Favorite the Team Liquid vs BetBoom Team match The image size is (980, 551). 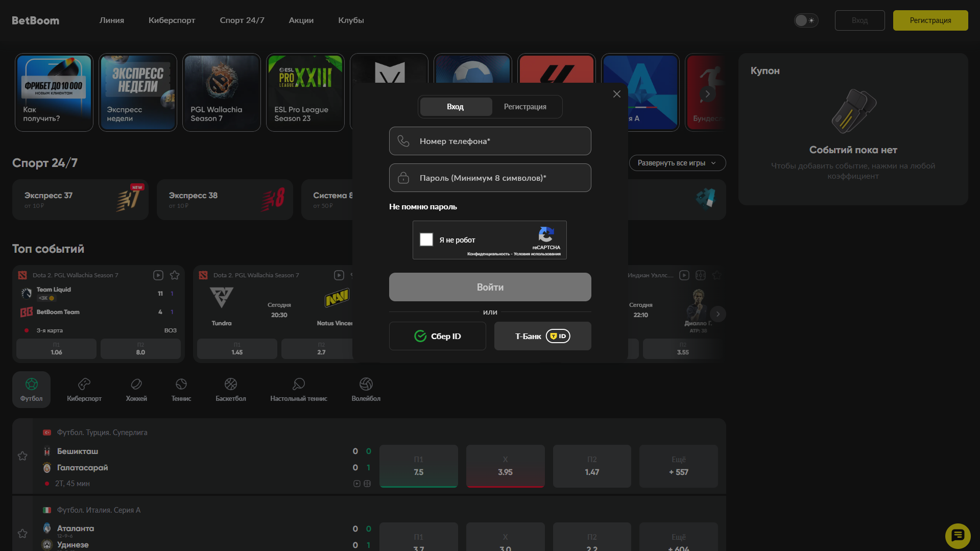pos(175,275)
